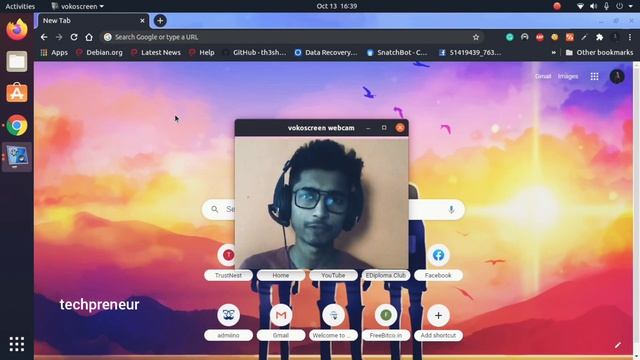The width and height of the screenshot is (640, 360).
Task: Click the Images link at top right
Action: [568, 76]
